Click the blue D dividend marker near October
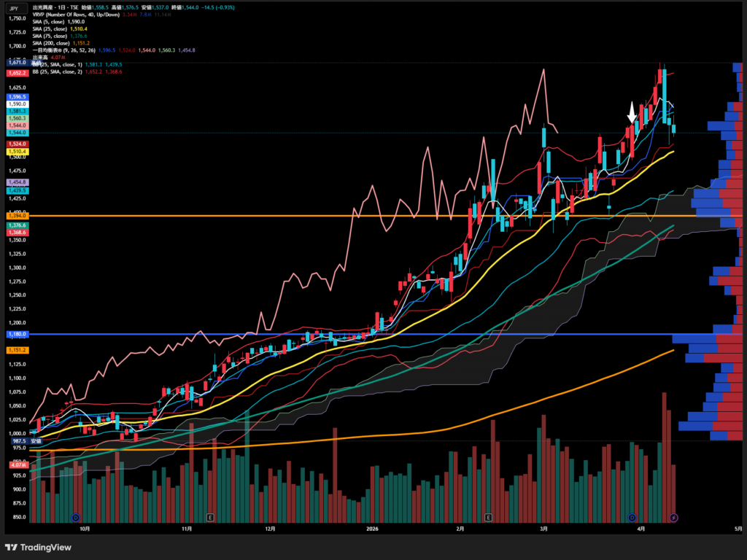This screenshot has width=747, height=560. pyautogui.click(x=76, y=517)
